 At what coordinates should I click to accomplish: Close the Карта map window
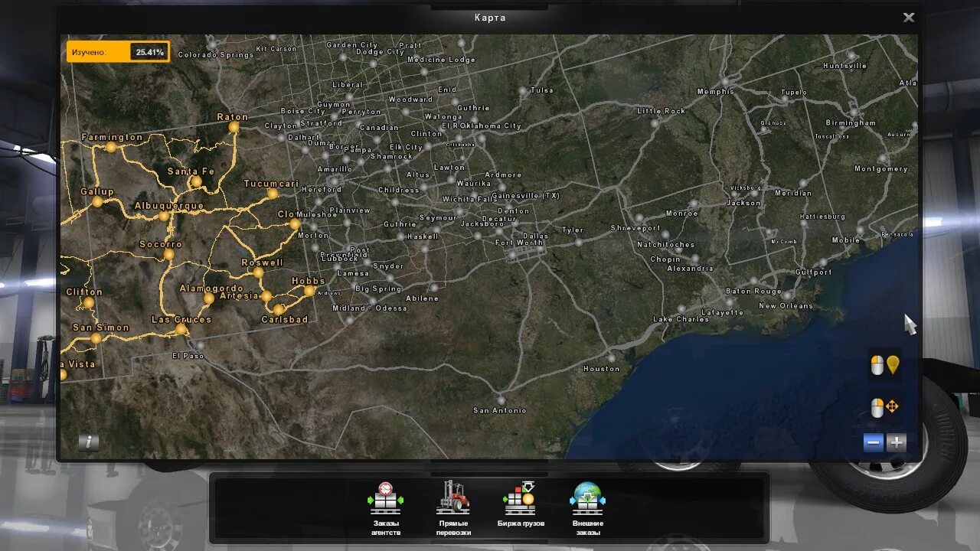tap(909, 17)
